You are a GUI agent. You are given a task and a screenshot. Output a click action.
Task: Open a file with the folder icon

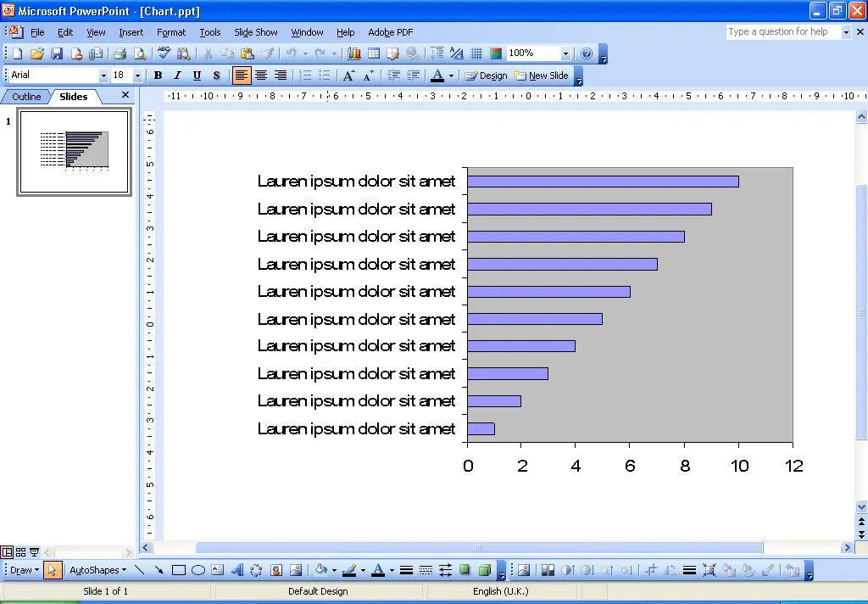[x=37, y=53]
